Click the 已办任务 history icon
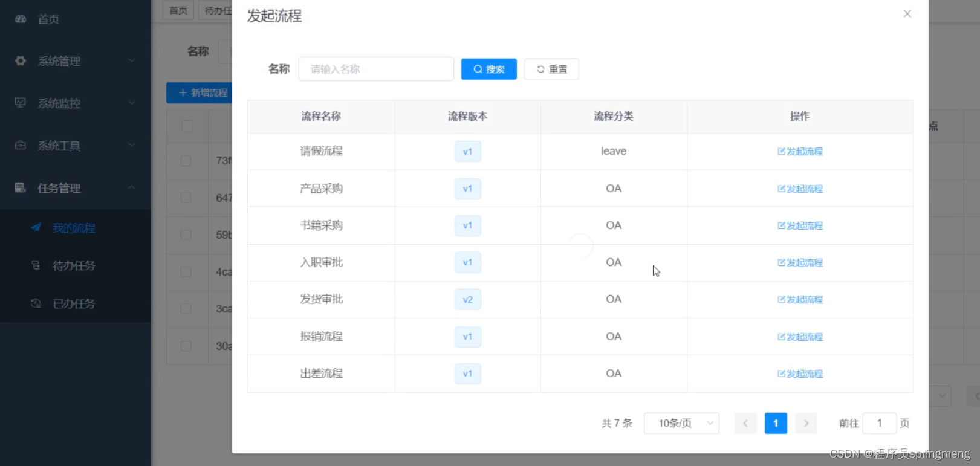Image resolution: width=980 pixels, height=466 pixels. coord(36,303)
